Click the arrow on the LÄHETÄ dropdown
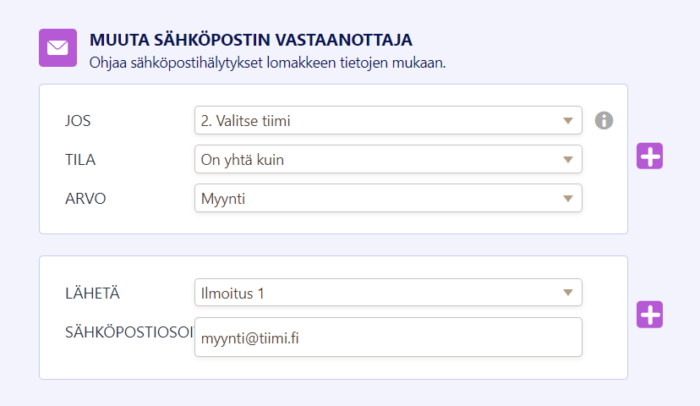 tap(568, 293)
